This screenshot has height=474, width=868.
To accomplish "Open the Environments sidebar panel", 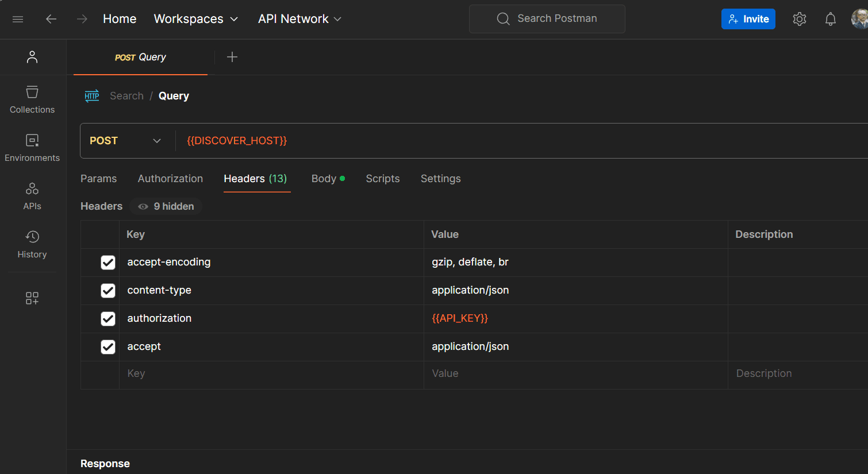I will [32, 148].
